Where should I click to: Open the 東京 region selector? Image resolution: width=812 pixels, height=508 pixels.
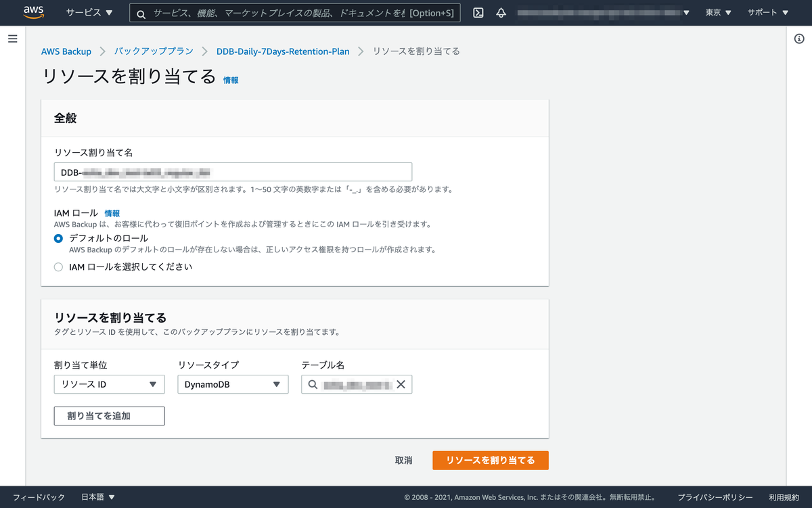718,12
